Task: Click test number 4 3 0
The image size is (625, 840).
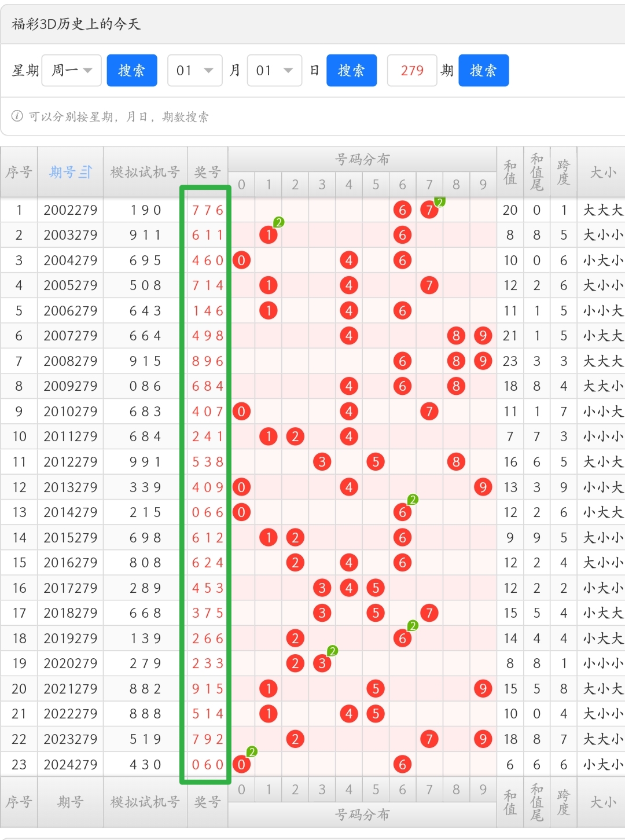Action: [x=145, y=764]
